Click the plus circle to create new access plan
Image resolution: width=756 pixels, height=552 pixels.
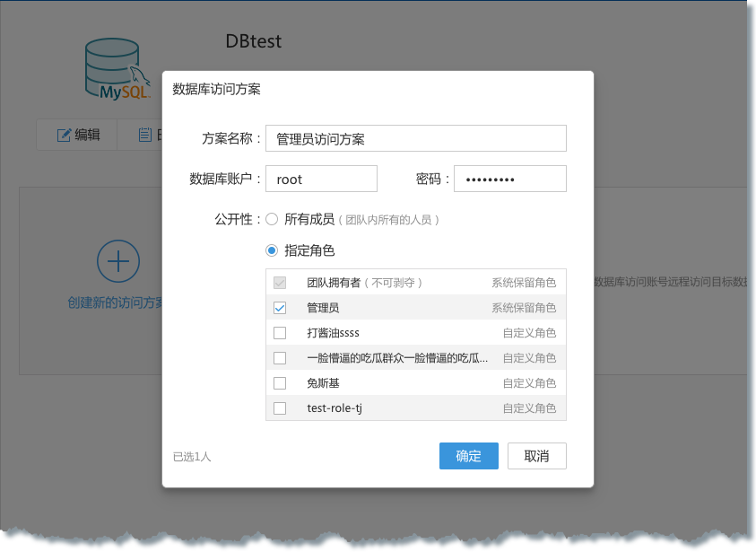(117, 261)
